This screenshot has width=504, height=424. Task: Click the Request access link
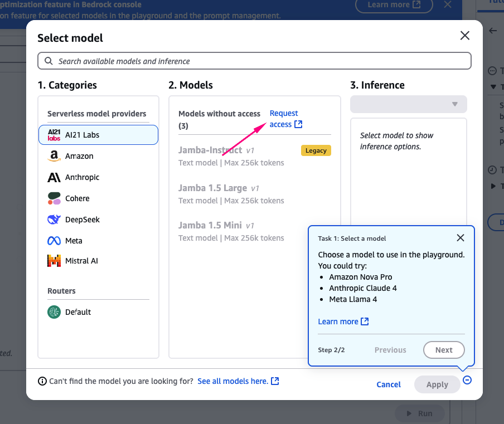[x=285, y=119]
